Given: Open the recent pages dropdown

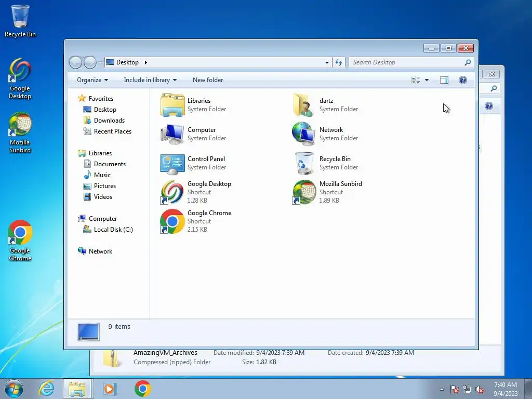Looking at the screenshot, I should pos(100,63).
